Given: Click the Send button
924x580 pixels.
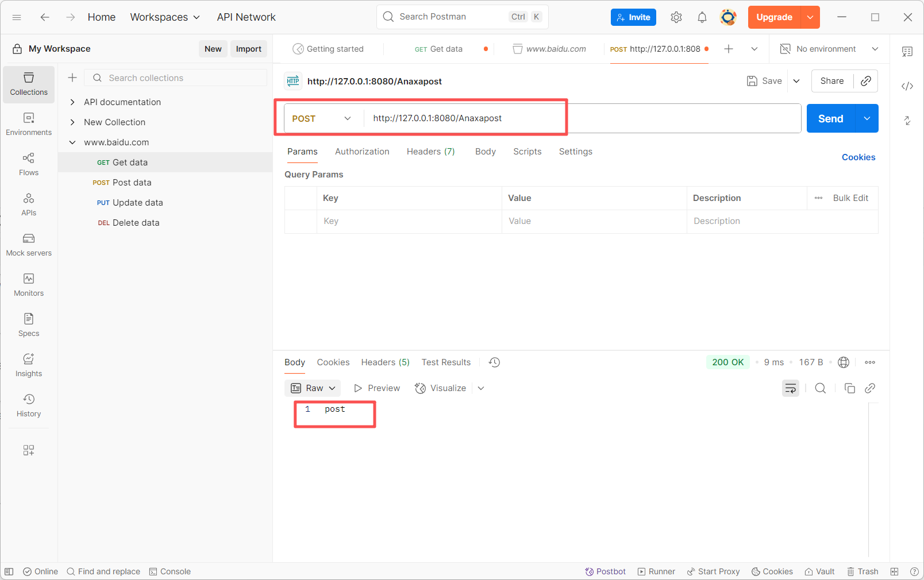Looking at the screenshot, I should [x=831, y=118].
